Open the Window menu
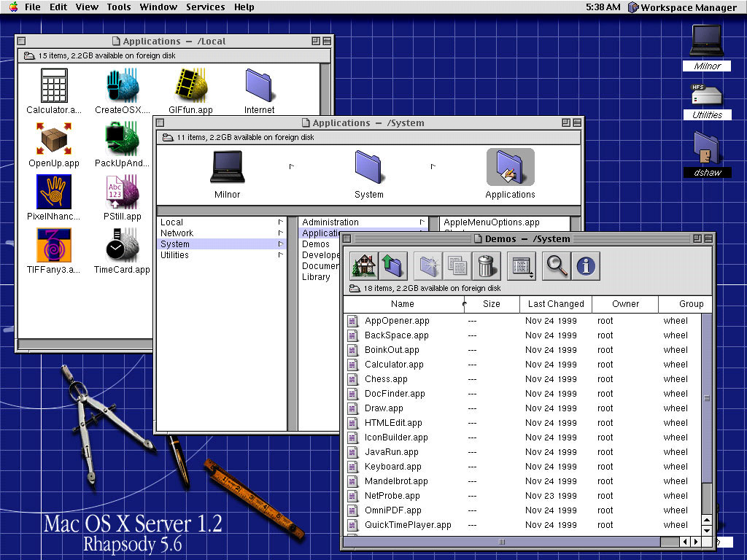 click(158, 7)
